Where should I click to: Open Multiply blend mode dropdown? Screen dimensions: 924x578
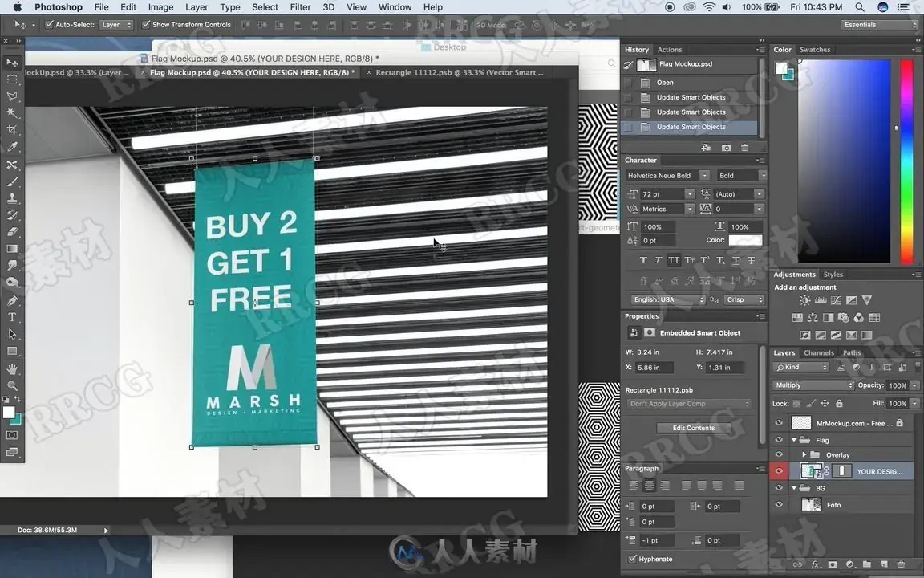813,385
